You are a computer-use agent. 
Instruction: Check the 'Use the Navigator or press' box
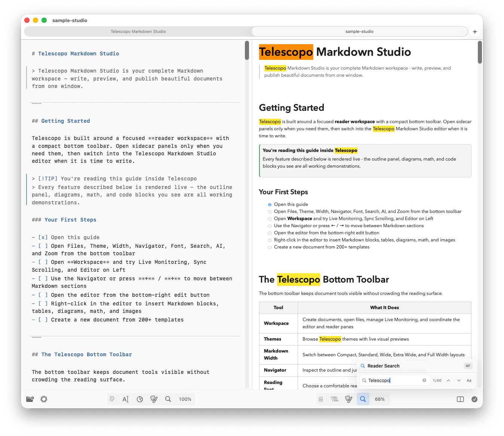click(x=270, y=226)
